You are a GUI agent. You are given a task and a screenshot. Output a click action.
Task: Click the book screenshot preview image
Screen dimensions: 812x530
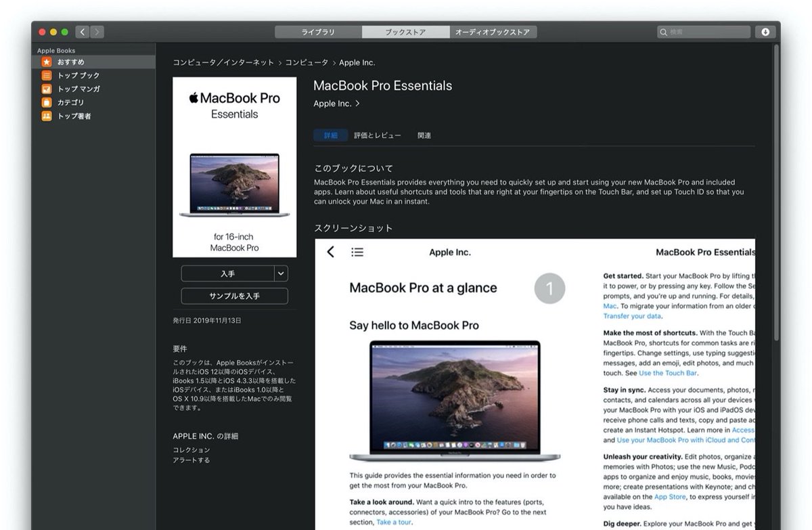pos(535,384)
